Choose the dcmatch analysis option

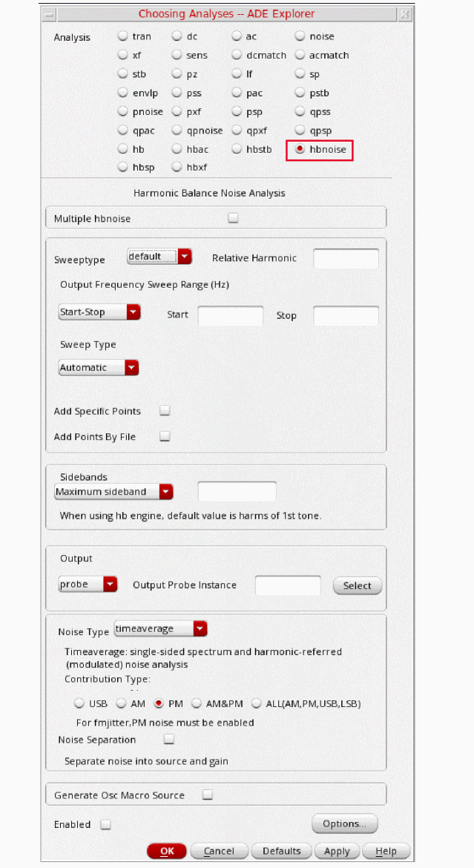[237, 55]
